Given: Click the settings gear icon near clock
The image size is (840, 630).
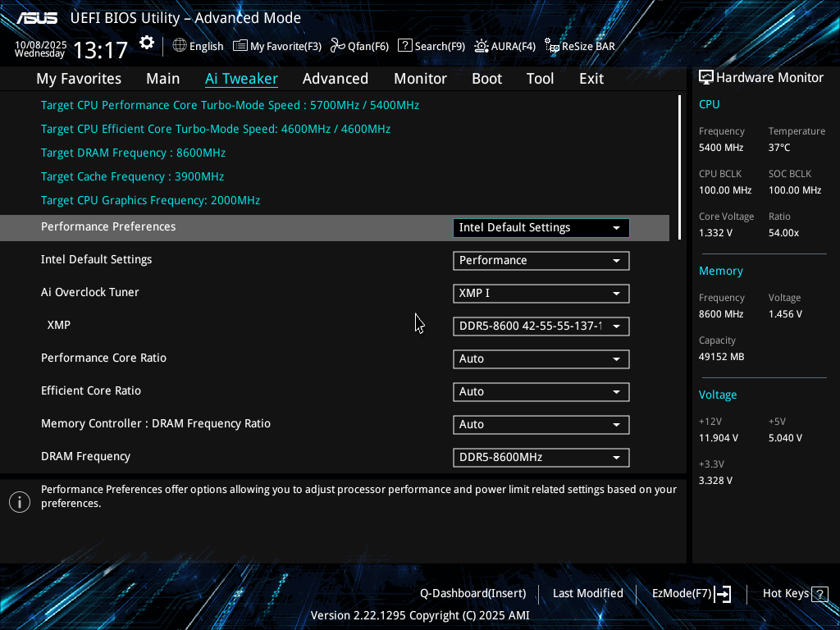Looking at the screenshot, I should pos(146,43).
